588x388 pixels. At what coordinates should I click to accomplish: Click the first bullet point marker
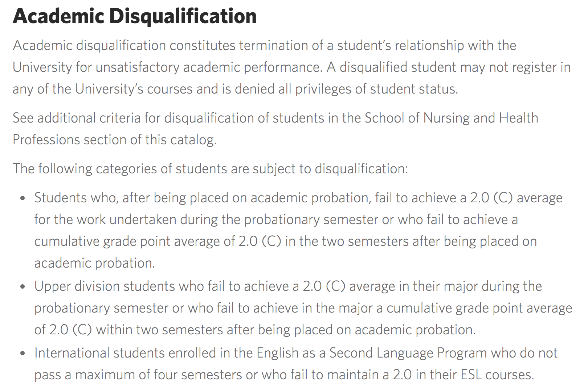tap(23, 198)
